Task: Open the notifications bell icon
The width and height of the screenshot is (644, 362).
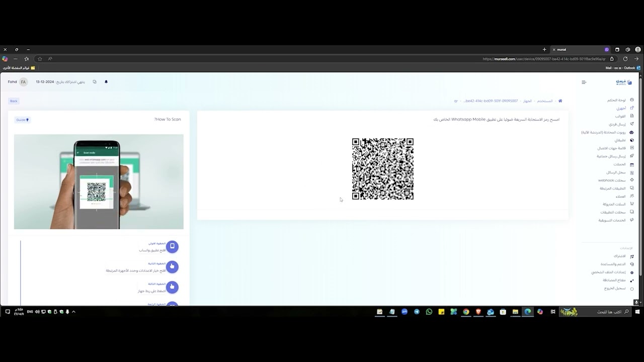Action: point(106,81)
